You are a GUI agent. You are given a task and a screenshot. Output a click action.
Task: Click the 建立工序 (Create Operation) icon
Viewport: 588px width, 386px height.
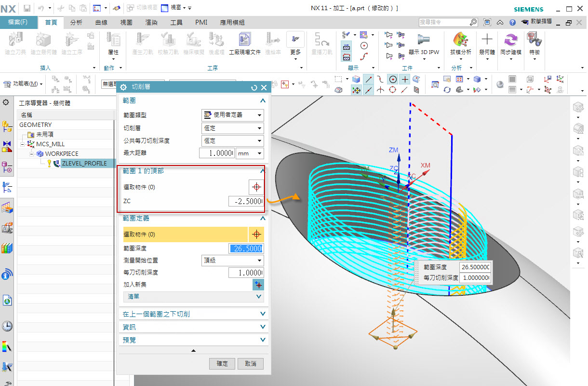72,41
